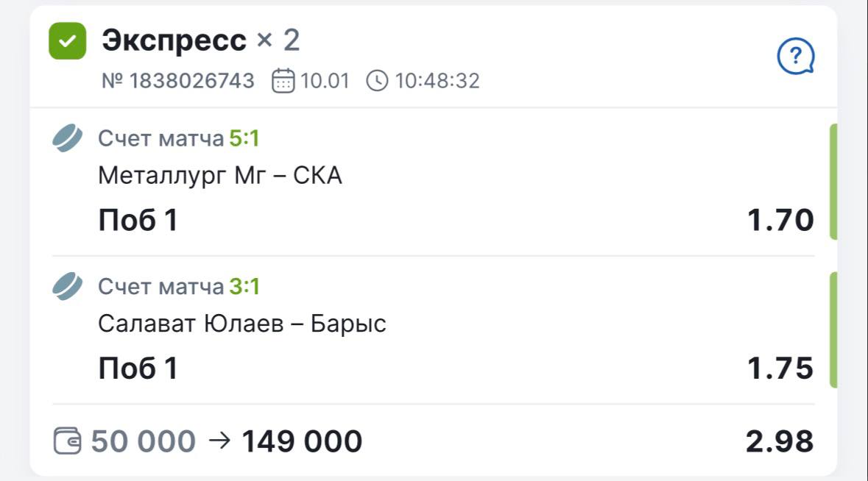Select the Экспресс bet title
The width and height of the screenshot is (868, 481).
pos(174,40)
